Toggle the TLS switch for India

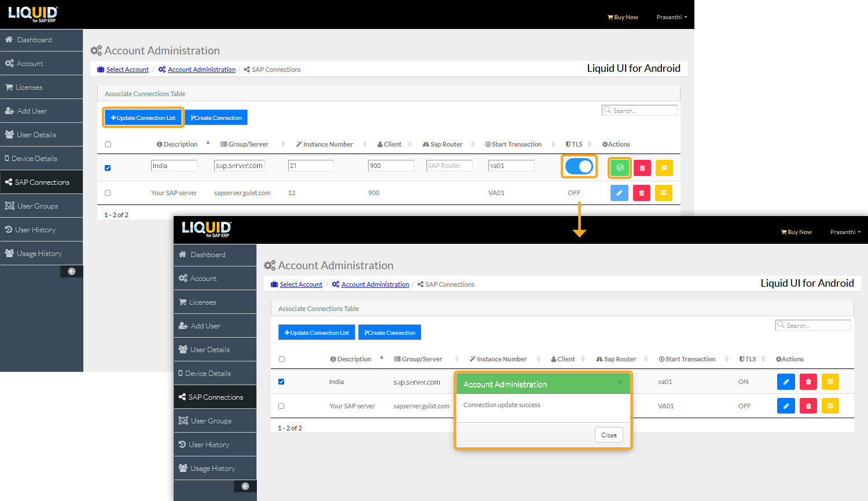[x=579, y=167]
